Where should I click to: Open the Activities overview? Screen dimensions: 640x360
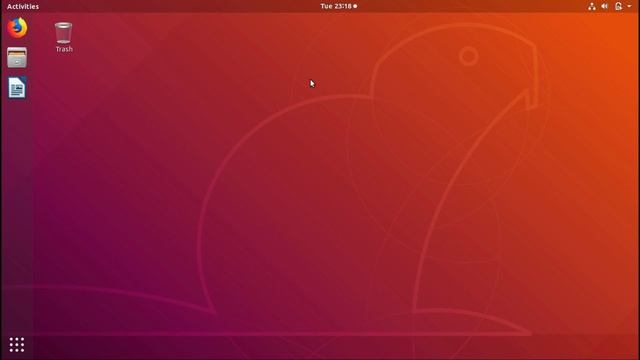(x=23, y=6)
